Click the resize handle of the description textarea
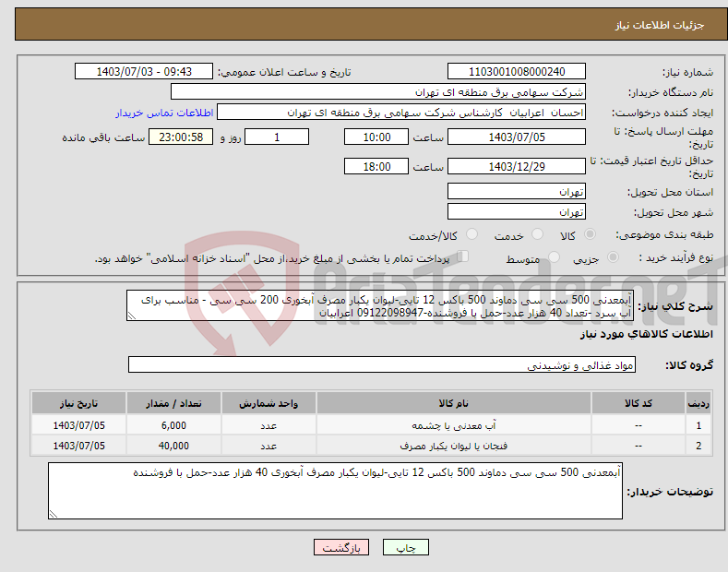 point(132,316)
